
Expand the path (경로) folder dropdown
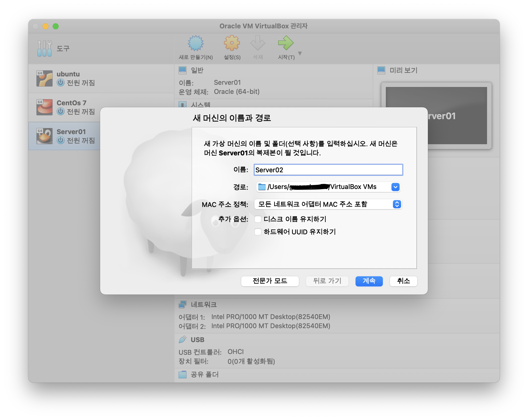395,187
